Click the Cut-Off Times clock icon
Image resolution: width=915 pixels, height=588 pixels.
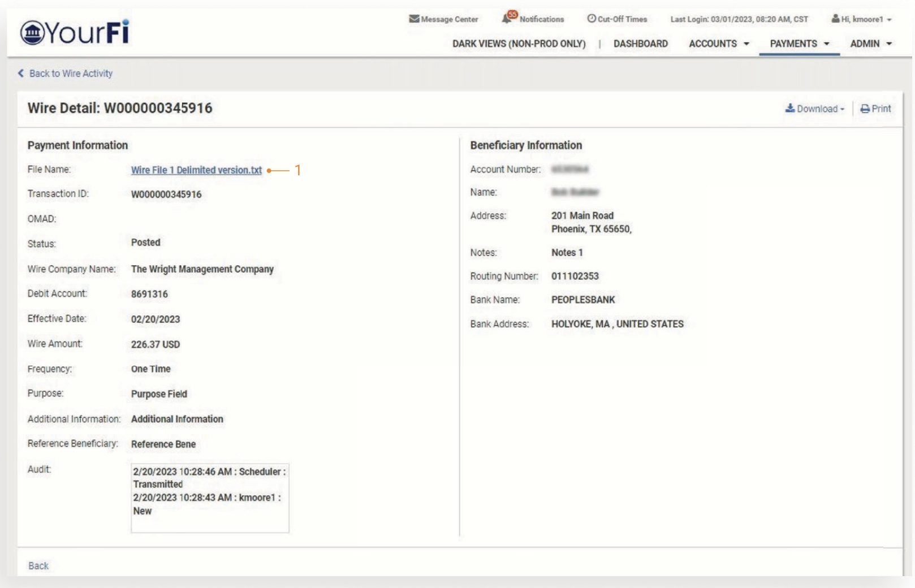coord(592,19)
